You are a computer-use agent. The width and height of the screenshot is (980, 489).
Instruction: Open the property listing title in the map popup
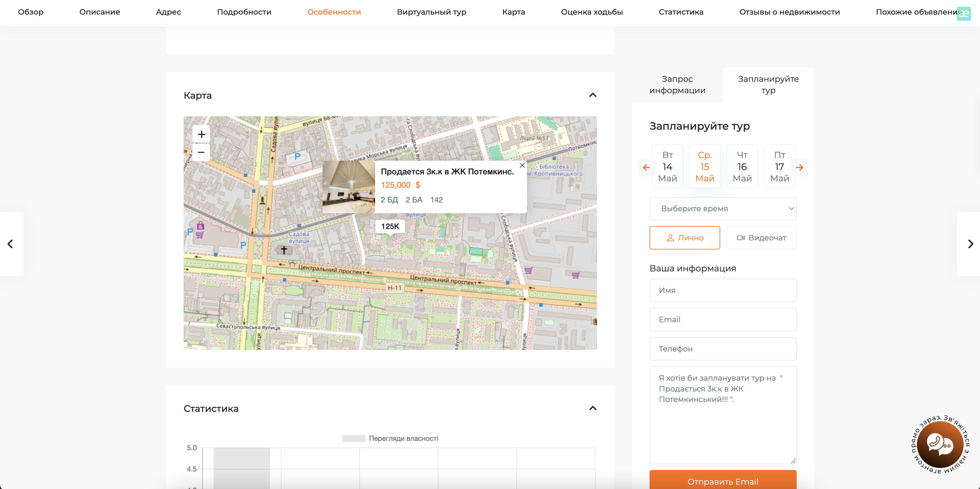(x=447, y=172)
